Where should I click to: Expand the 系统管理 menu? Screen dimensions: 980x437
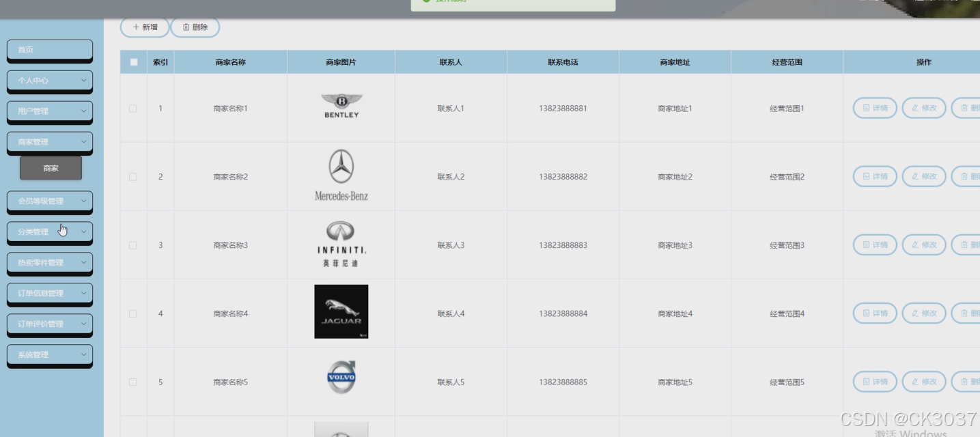(50, 355)
